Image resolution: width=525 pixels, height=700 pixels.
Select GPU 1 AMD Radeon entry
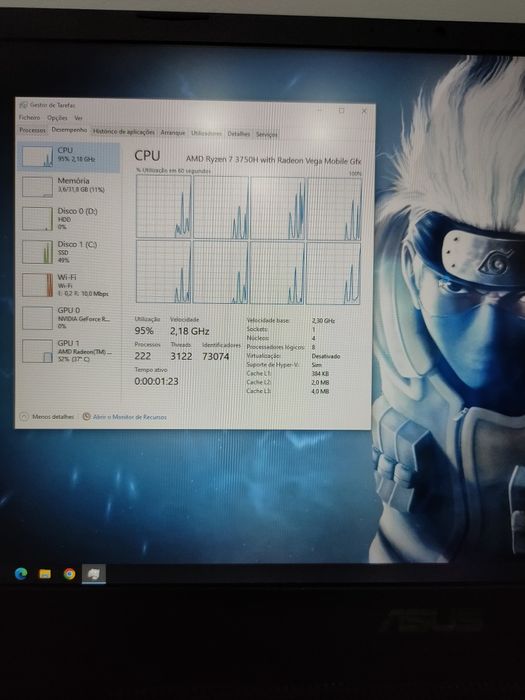[69, 351]
